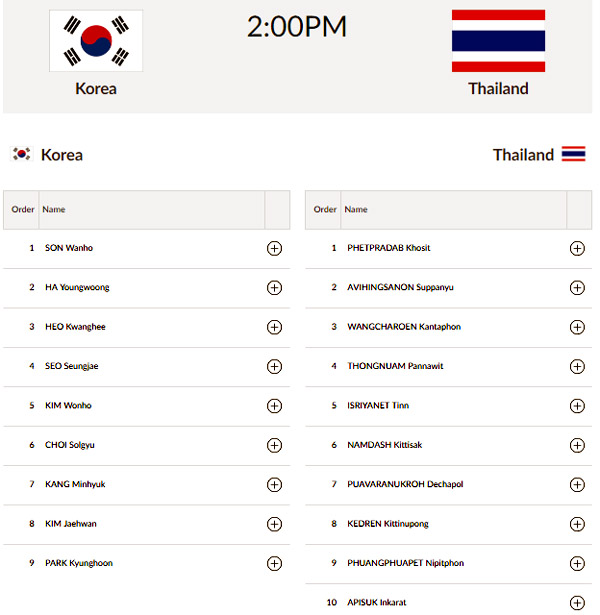
Task: Expand KIM Wonho row
Action: (x=275, y=406)
